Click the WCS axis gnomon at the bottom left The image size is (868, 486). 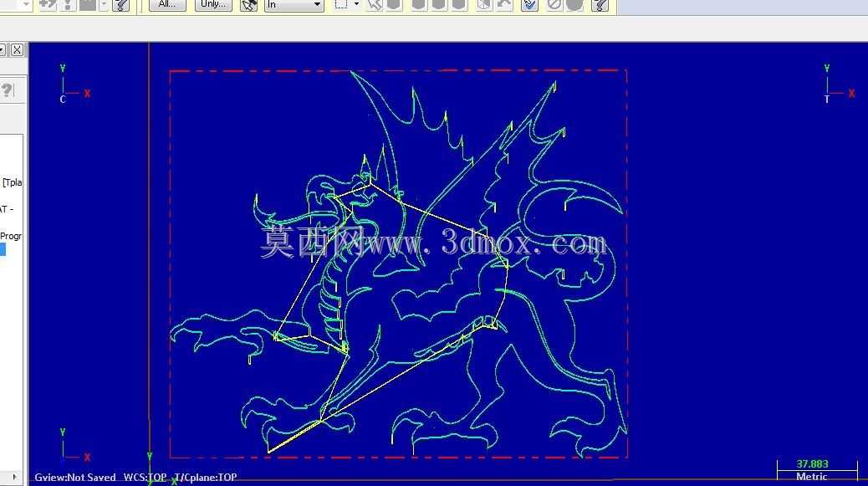pyautogui.click(x=74, y=445)
